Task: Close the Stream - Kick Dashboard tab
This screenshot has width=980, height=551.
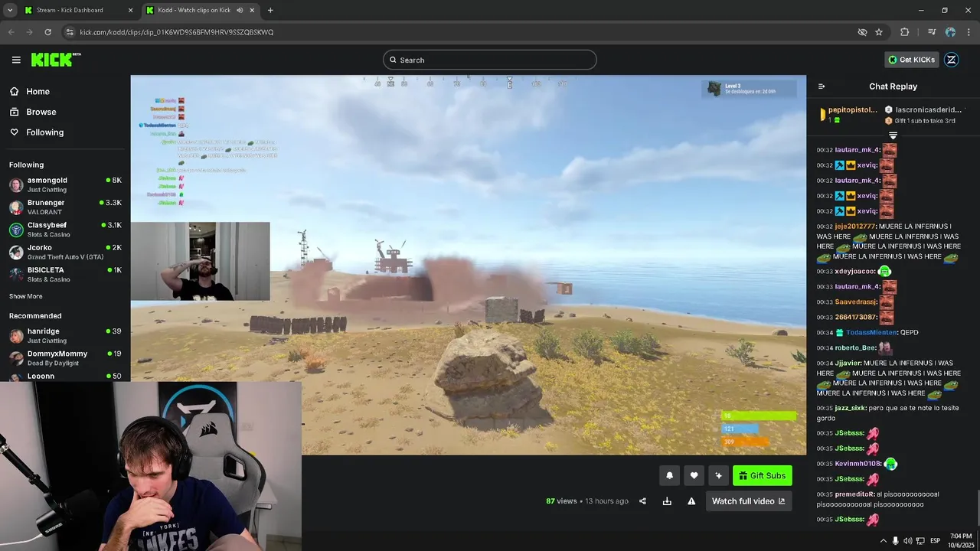Action: click(x=129, y=10)
